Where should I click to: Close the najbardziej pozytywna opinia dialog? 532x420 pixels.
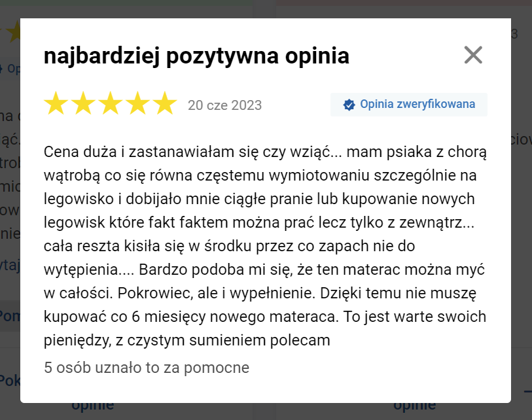[x=473, y=55]
